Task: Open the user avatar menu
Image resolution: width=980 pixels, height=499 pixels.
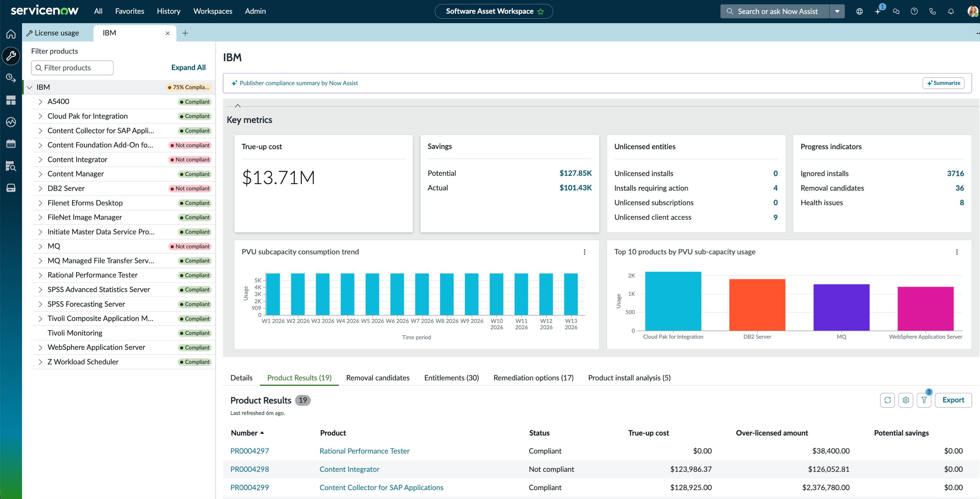Action: point(972,11)
